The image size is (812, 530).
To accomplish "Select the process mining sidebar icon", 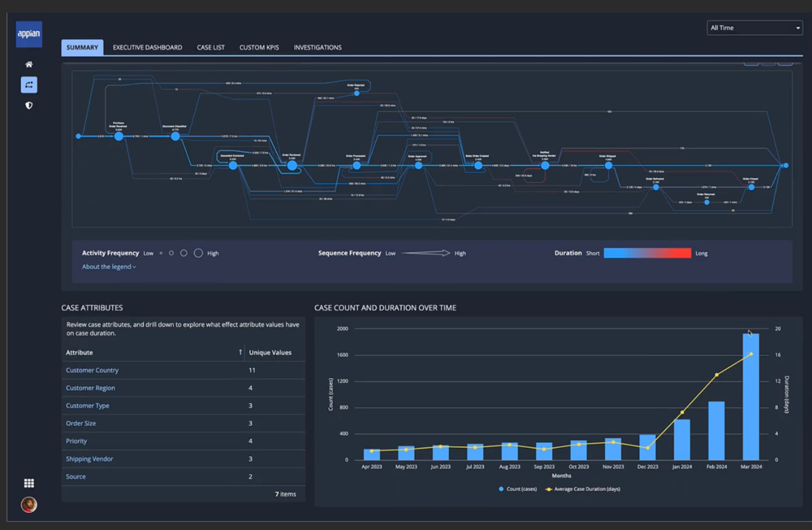I will pos(29,85).
